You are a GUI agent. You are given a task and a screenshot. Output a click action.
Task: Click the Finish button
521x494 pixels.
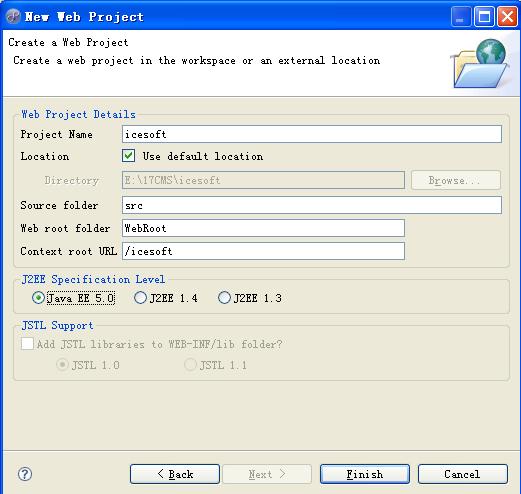[x=365, y=474]
